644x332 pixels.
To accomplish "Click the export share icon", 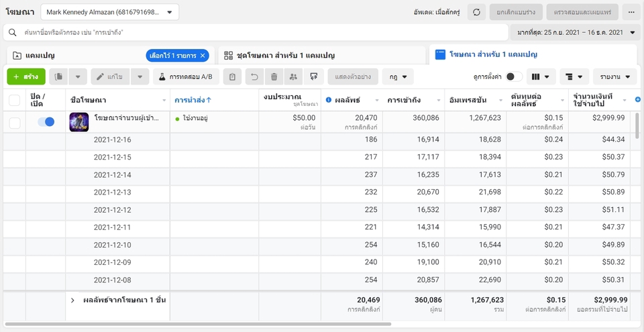I will pyautogui.click(x=314, y=77).
